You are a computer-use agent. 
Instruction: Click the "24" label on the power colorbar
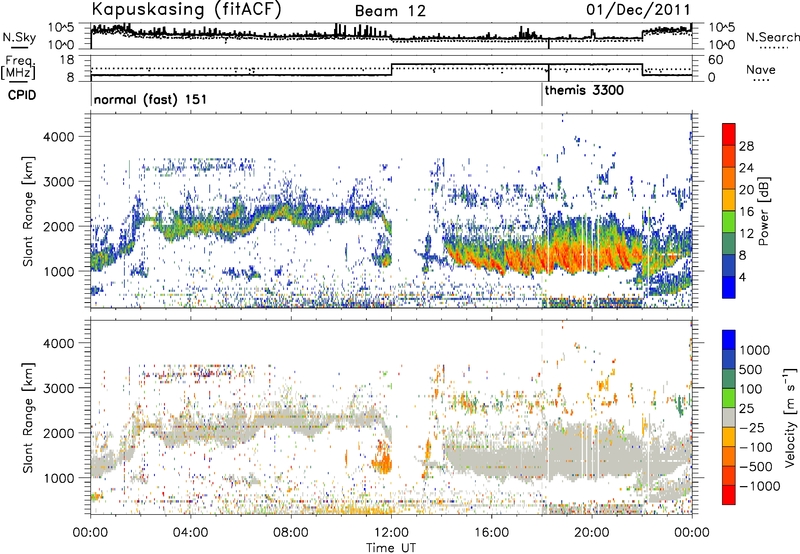coord(746,168)
